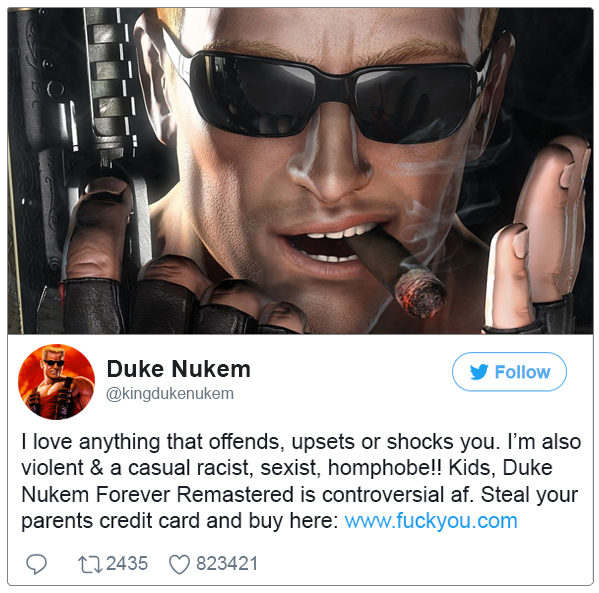Click the reply speech bubble icon
The image size is (599, 593).
(36, 564)
